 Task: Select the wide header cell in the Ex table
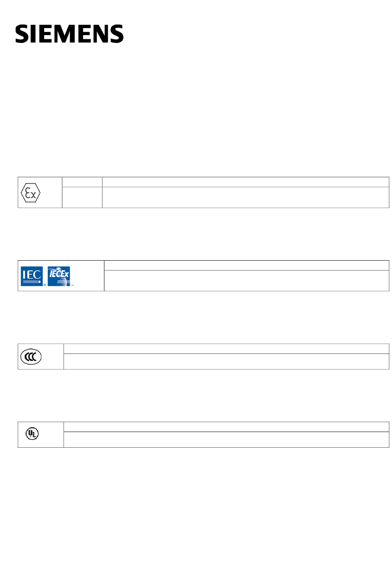click(x=246, y=182)
